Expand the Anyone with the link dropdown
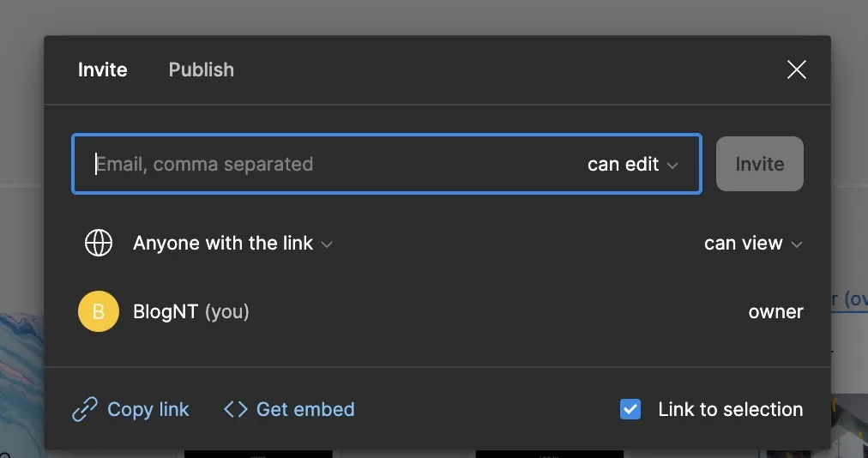 (233, 243)
